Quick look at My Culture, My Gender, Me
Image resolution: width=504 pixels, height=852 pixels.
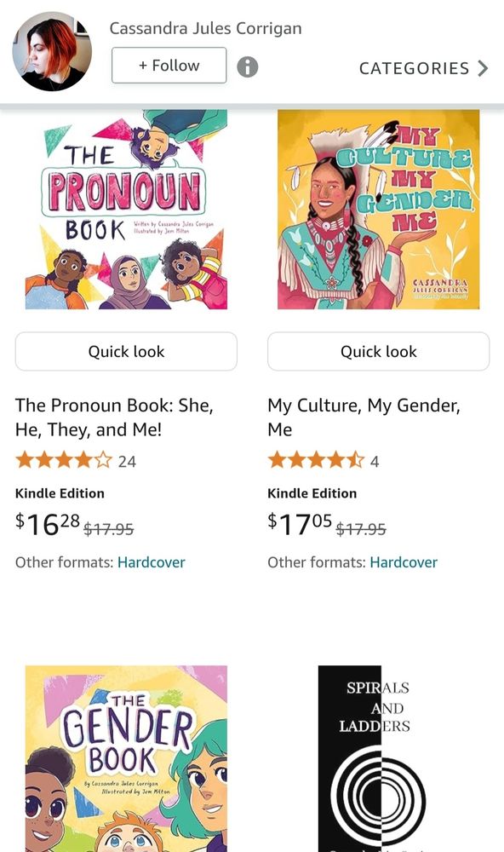pos(379,352)
